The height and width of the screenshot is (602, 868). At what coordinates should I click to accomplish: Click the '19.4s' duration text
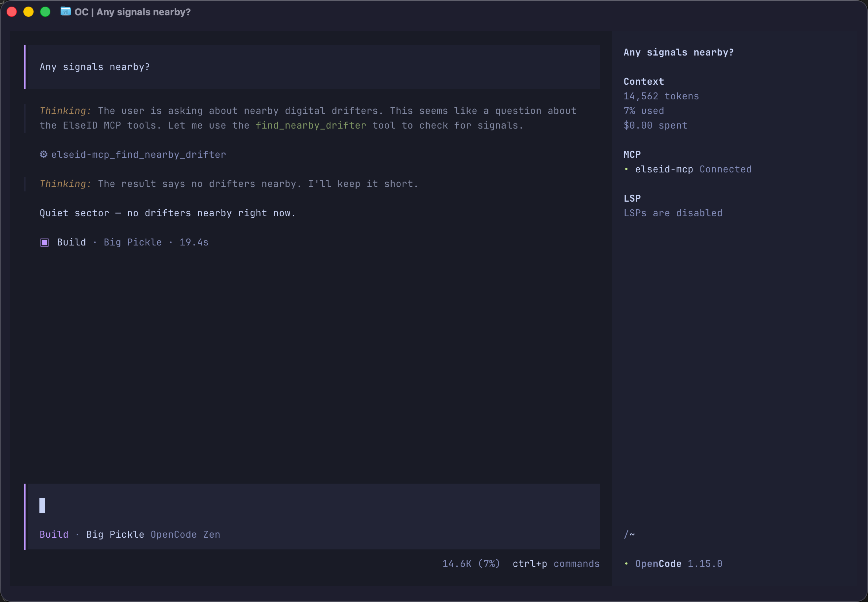click(194, 242)
